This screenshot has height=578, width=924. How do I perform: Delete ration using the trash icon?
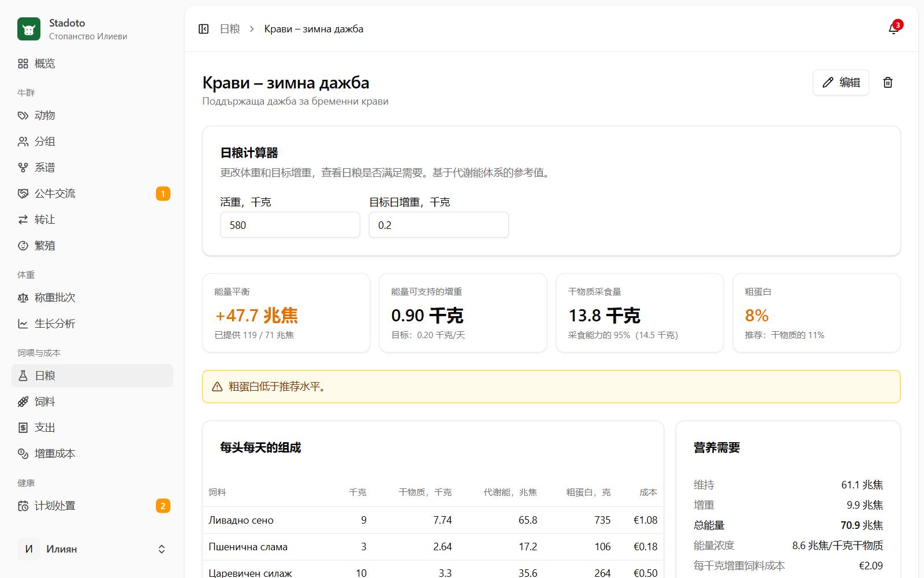click(x=888, y=82)
